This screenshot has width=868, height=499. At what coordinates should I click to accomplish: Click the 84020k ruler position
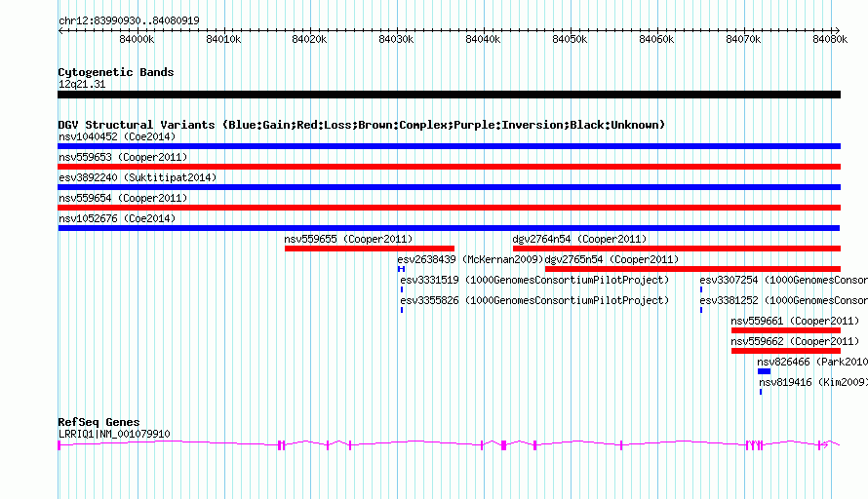point(309,39)
